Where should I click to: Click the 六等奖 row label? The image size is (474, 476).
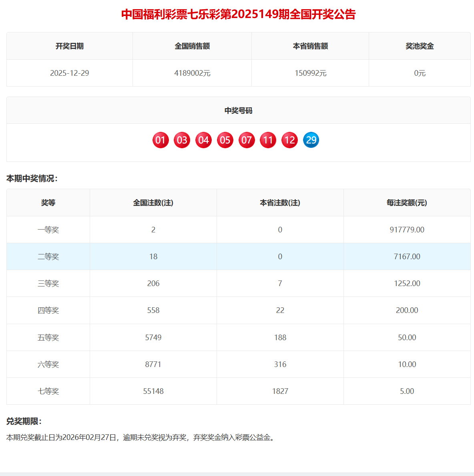click(x=48, y=364)
